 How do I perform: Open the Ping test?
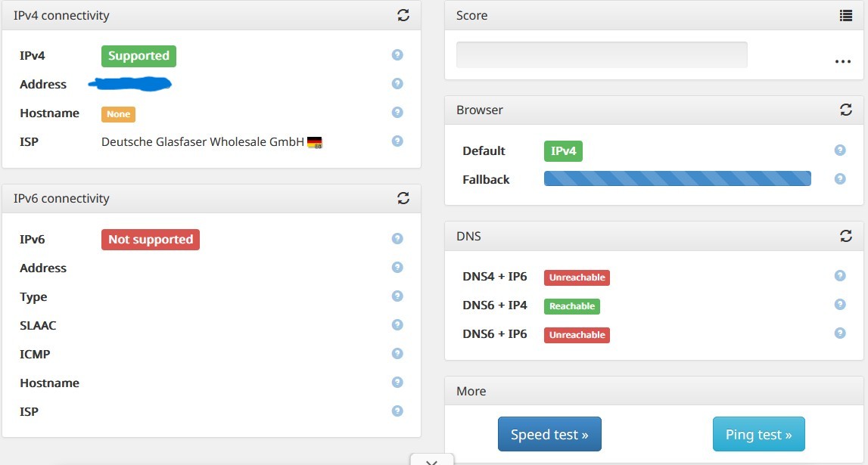pyautogui.click(x=758, y=434)
